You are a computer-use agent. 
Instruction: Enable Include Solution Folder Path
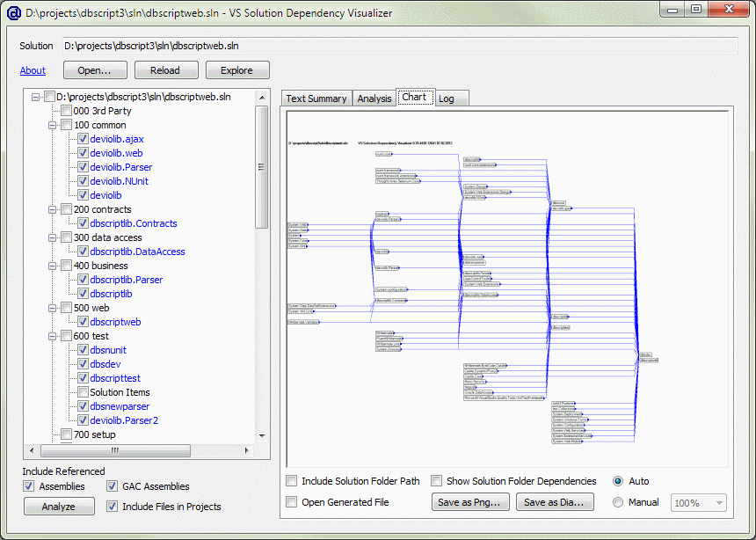292,481
